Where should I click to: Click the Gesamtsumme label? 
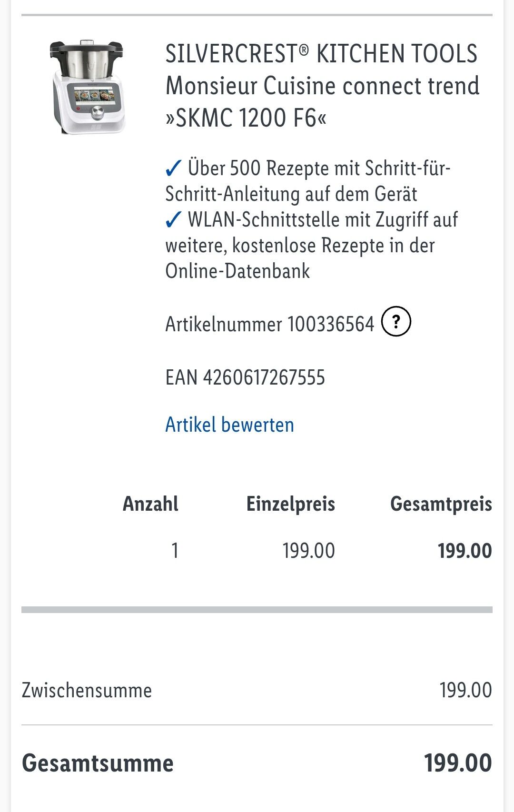click(x=98, y=763)
